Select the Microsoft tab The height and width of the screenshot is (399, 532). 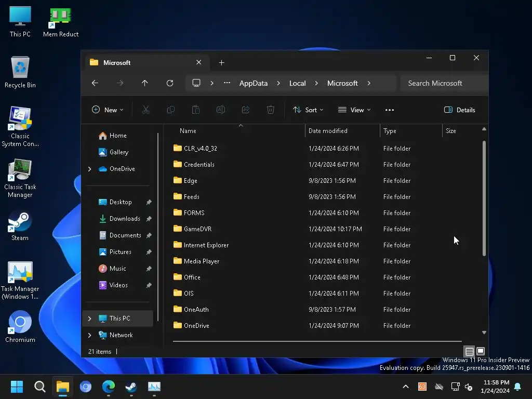[146, 63]
